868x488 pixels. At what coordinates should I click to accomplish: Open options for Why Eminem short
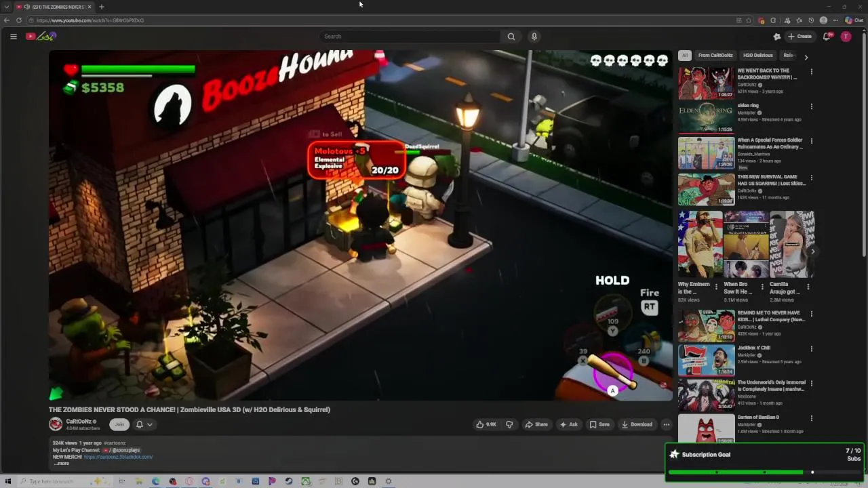point(716,287)
